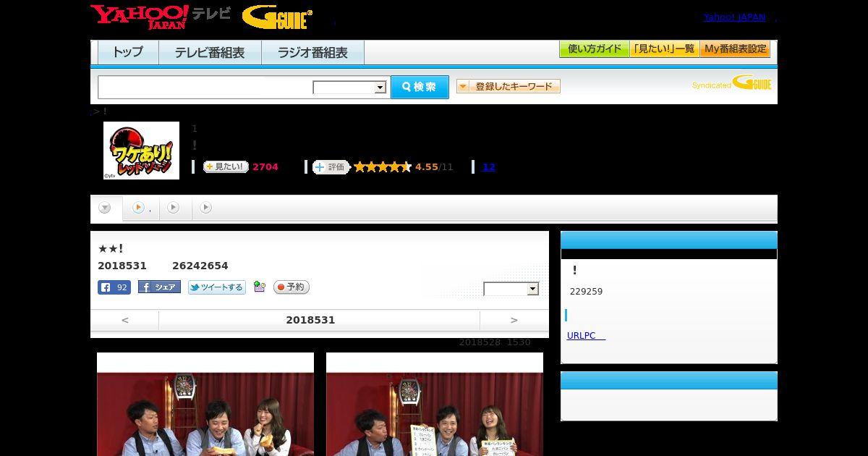Click the Syndicated G-GUIDE badge
This screenshot has height=456, width=868.
[731, 83]
